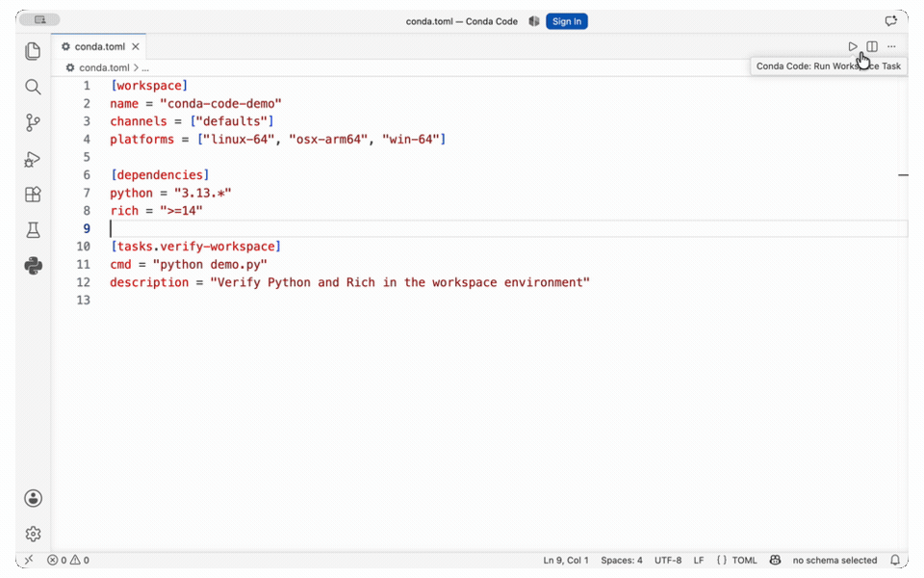Click the [tasks.verify-workspace] header
This screenshot has width=924, height=578.
point(195,247)
